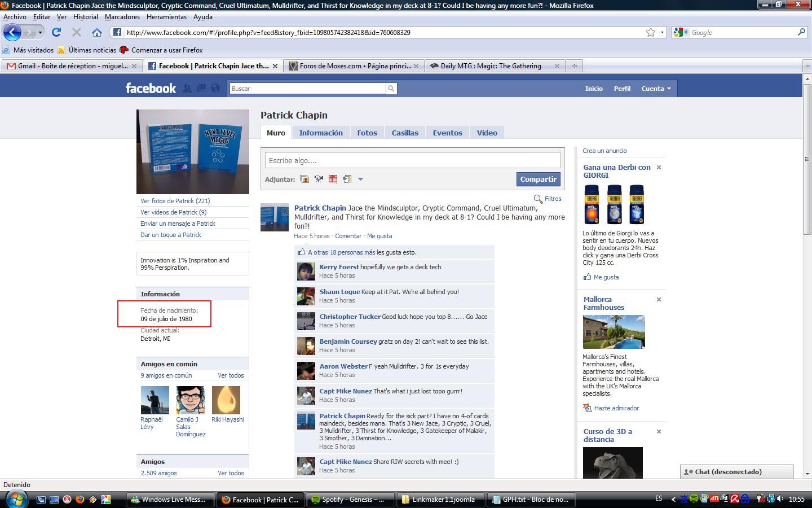The height and width of the screenshot is (508, 812).
Task: Click the Google search magnifier icon
Action: 801,32
